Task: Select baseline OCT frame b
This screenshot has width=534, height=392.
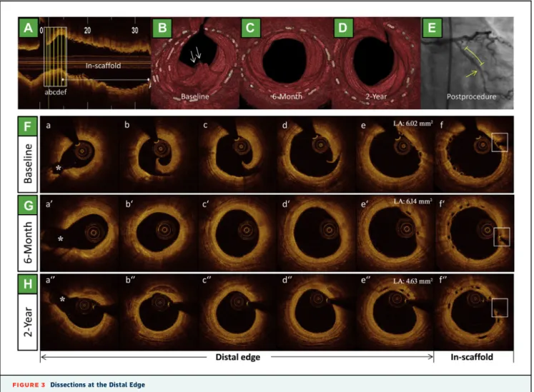Action: click(159, 154)
